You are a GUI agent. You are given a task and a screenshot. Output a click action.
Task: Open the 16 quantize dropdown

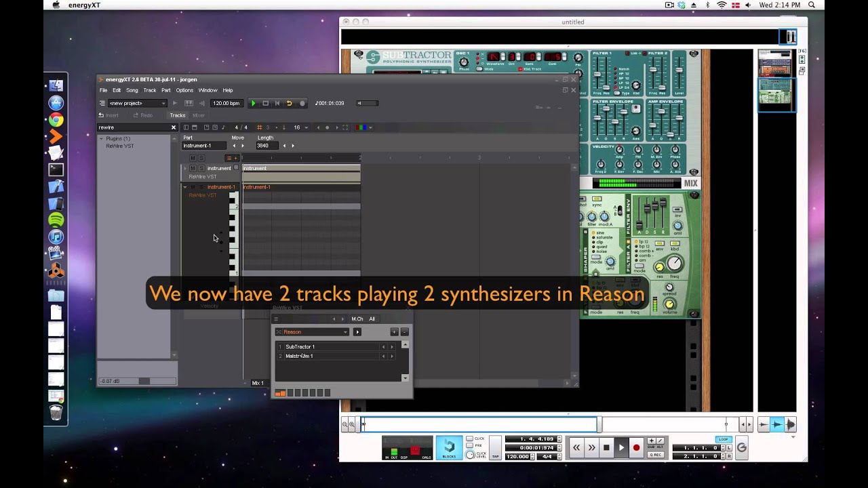300,127
